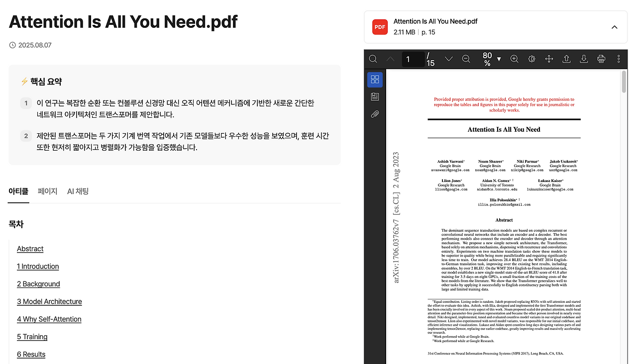Go to next page with the down chevron
Screen dimensions: 637x364
click(449, 59)
